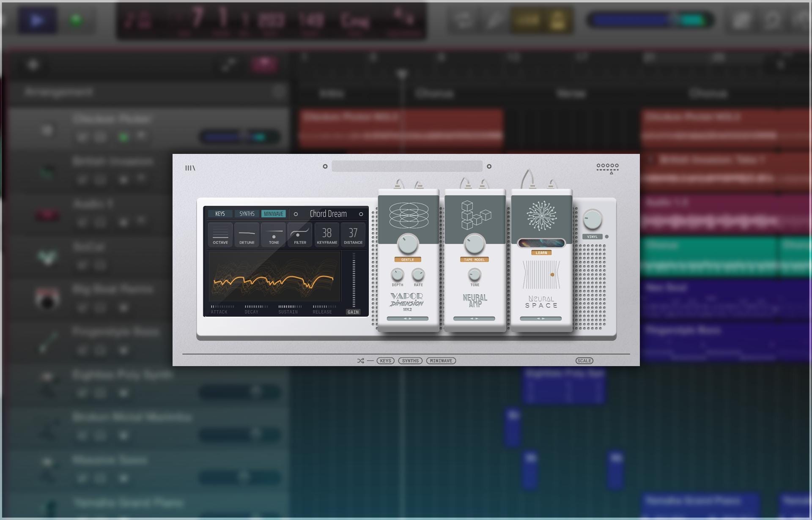Click the playhead marker on DAW ruler
The height and width of the screenshot is (520, 812).
point(402,74)
